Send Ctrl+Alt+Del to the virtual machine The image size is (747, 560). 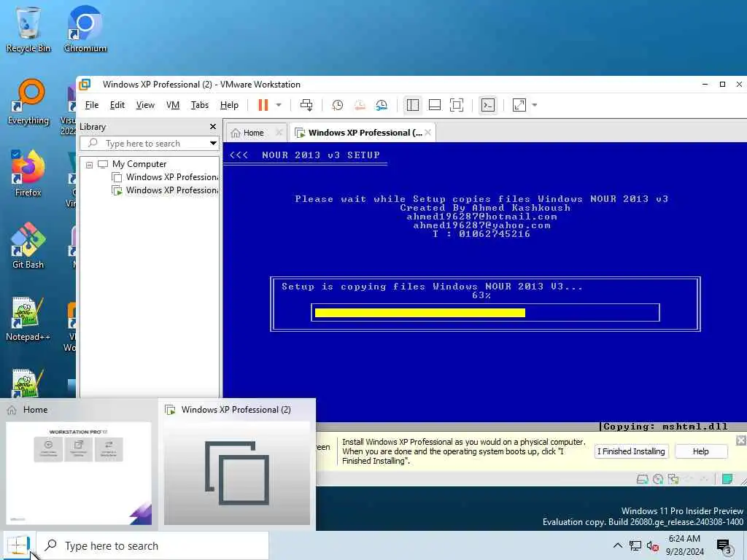[x=306, y=105]
